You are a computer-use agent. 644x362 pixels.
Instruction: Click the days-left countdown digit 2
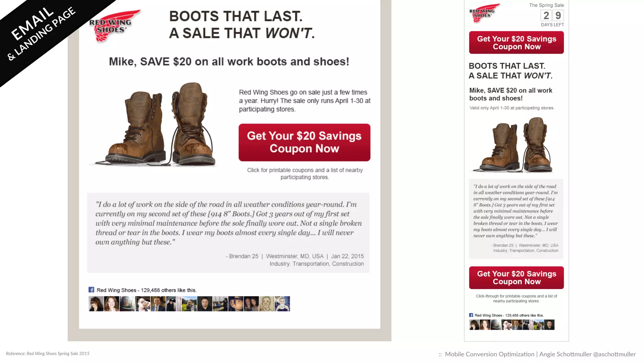(x=546, y=15)
